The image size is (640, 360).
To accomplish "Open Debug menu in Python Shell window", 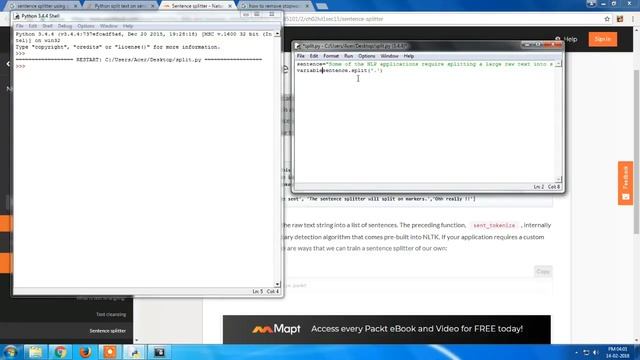I will point(65,26).
